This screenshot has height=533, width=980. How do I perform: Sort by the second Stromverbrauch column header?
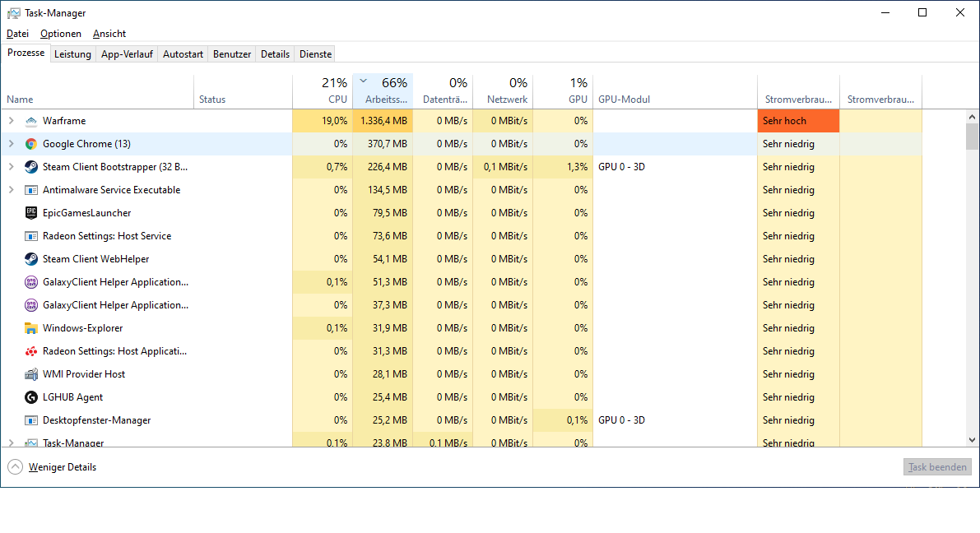[x=880, y=92]
